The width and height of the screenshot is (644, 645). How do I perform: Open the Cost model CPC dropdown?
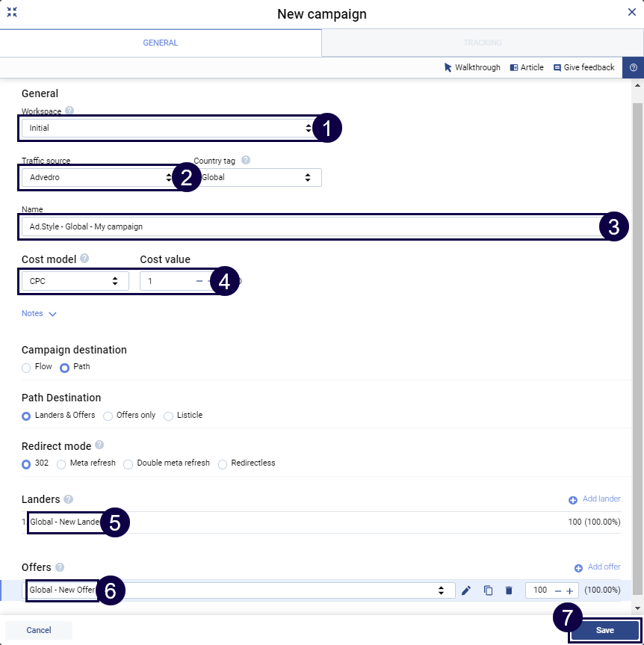[x=75, y=281]
